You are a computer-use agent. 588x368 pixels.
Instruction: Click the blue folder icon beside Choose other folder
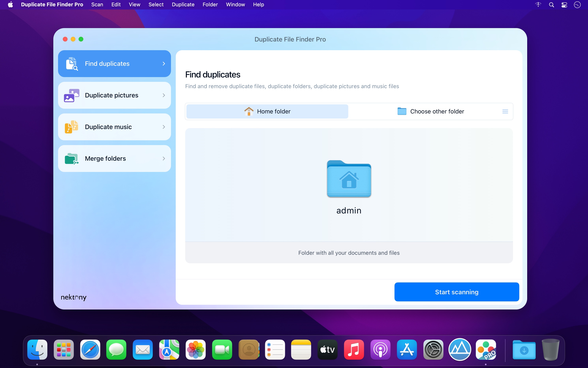tap(402, 111)
